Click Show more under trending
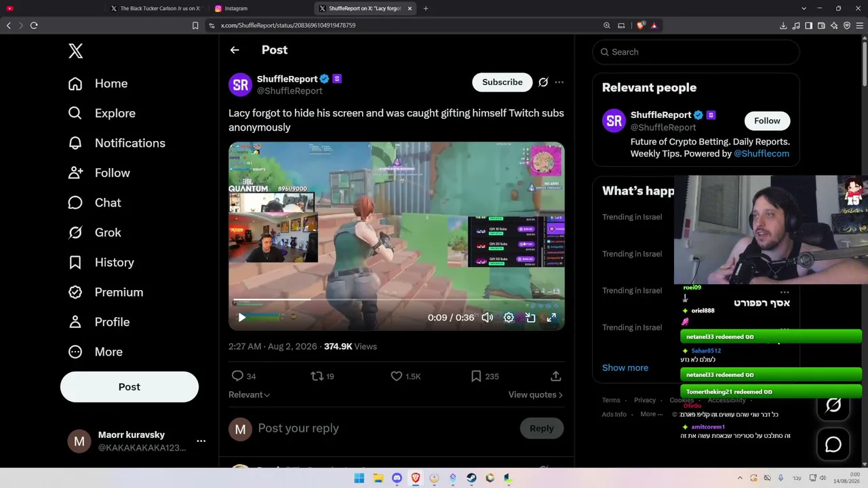868x488 pixels. pyautogui.click(x=625, y=367)
